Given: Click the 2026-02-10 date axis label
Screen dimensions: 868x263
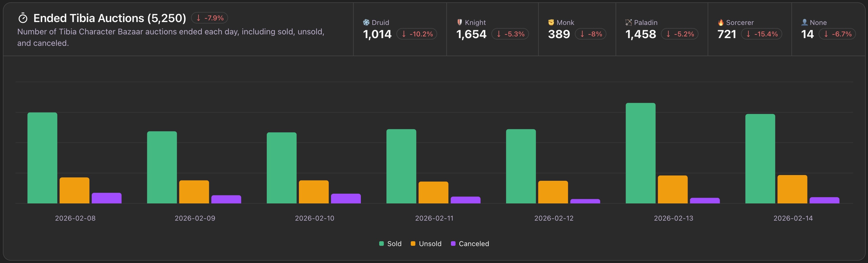Looking at the screenshot, I should [315, 218].
